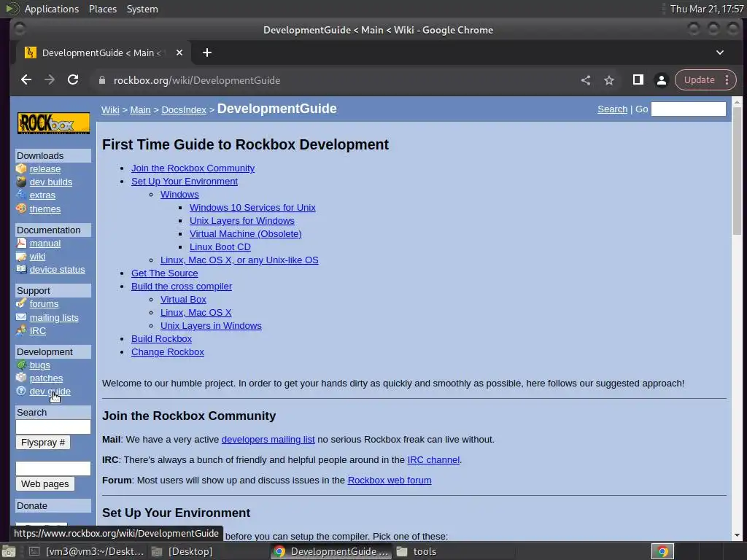Click the wiki icon in sidebar
Viewport: 747px width, 560px height.
point(21,256)
